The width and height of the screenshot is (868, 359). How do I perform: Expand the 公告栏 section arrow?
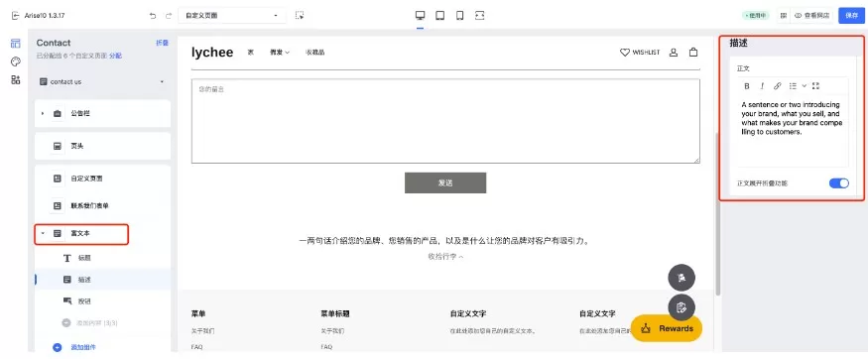(x=43, y=113)
